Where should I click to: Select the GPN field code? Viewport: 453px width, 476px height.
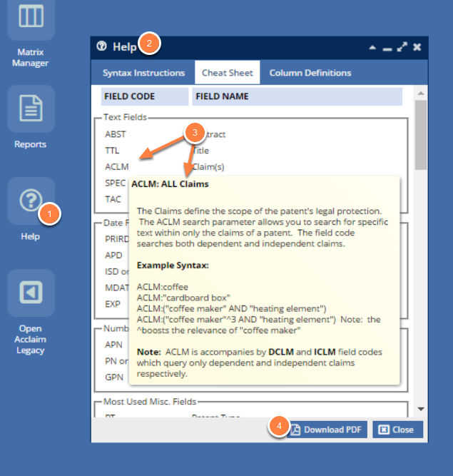[x=114, y=377]
